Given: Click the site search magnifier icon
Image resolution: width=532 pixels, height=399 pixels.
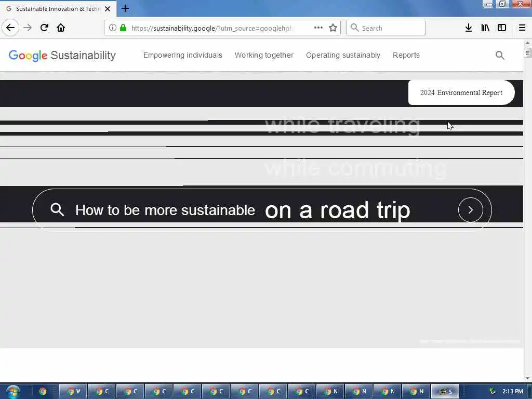Looking at the screenshot, I should [500, 55].
